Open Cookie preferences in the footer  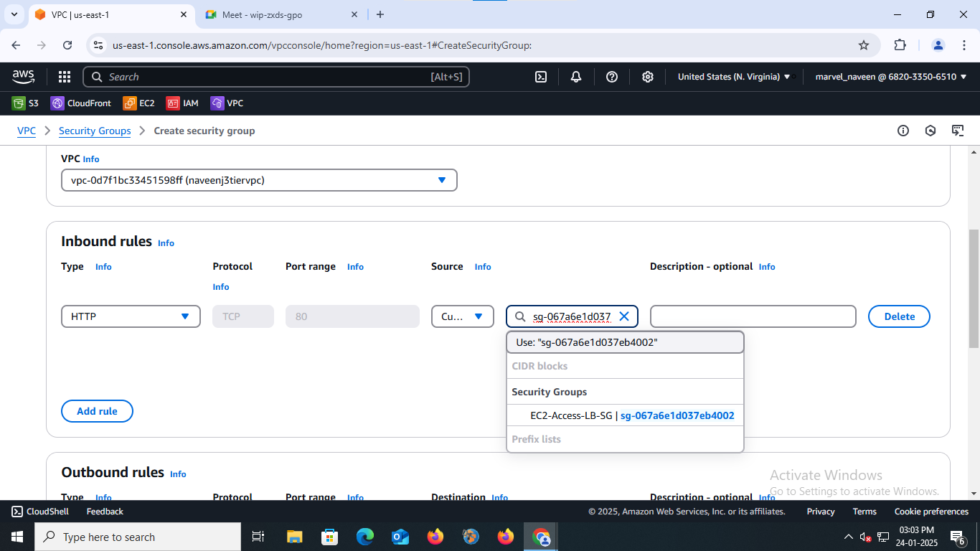tap(931, 512)
